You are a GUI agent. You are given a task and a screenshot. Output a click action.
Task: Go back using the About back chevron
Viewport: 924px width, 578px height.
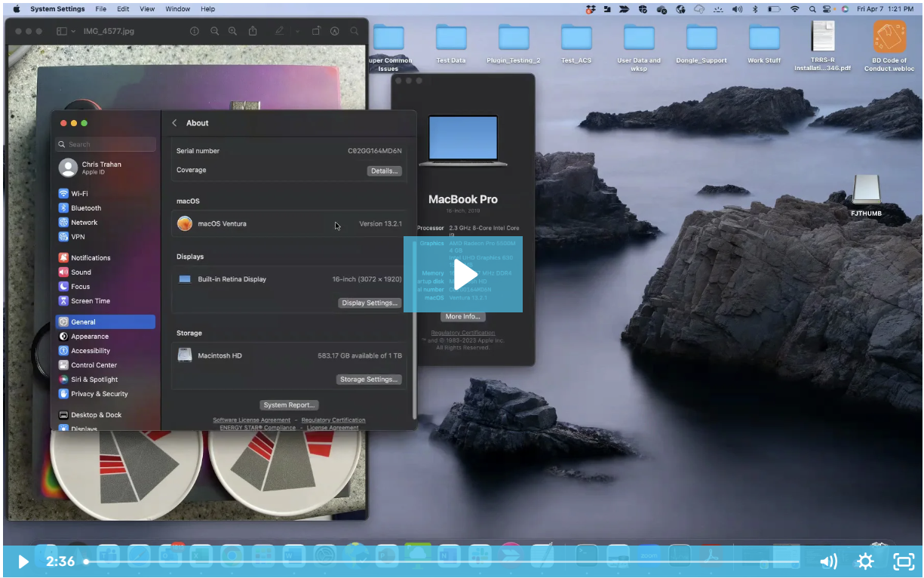click(x=175, y=123)
